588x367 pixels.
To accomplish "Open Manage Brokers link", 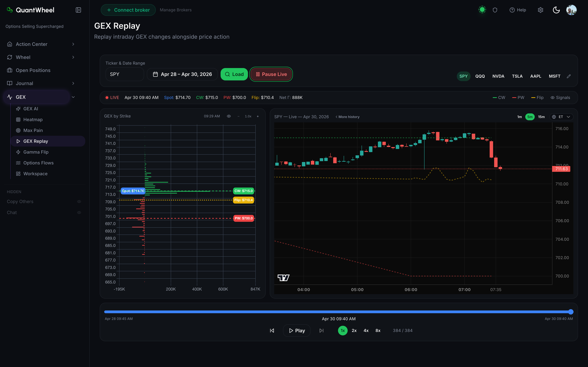I will point(176,10).
